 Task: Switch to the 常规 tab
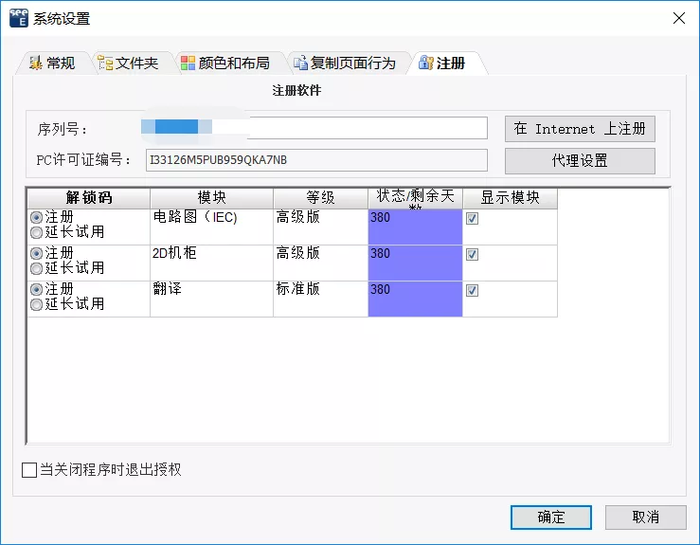coord(52,63)
